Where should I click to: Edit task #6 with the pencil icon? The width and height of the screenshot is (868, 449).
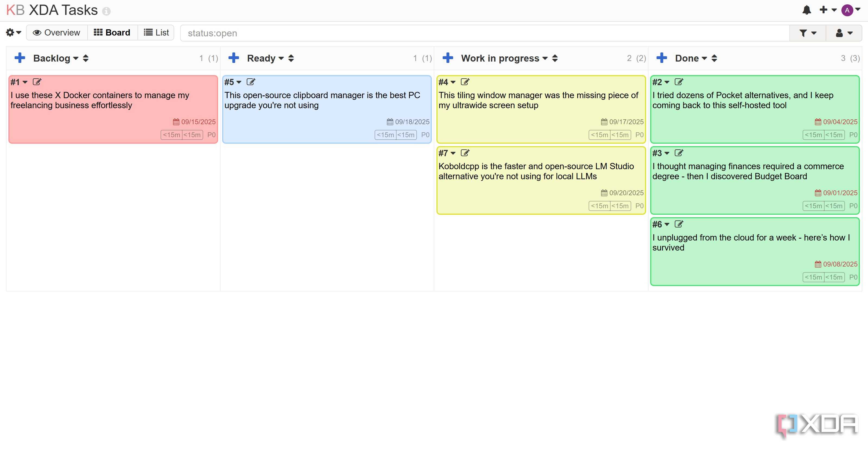[x=679, y=224]
